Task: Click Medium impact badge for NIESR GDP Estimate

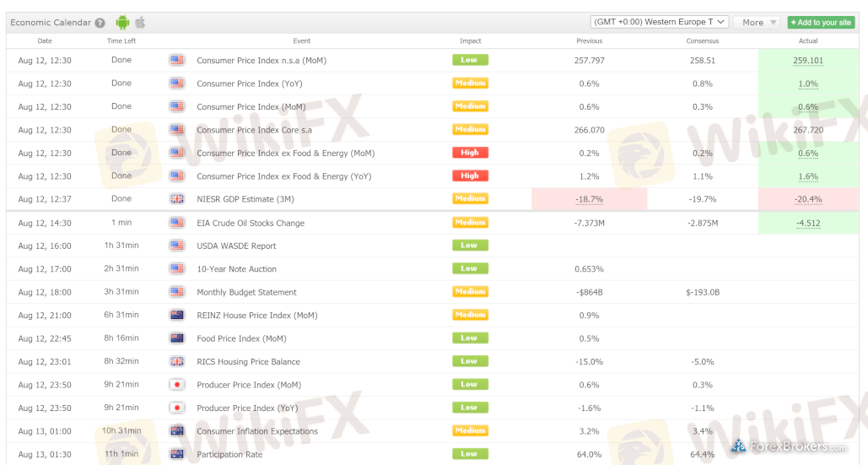Action: tap(470, 199)
